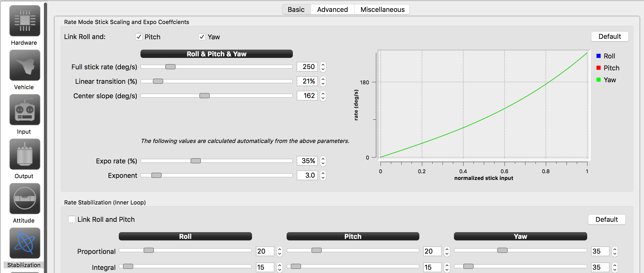Click Default in Rate Stabilization section

607,219
